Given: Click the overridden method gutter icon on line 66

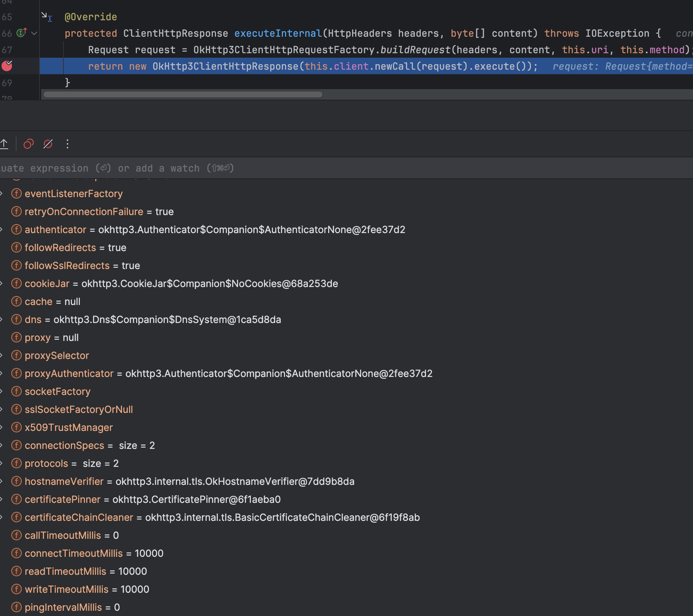Looking at the screenshot, I should coord(22,33).
